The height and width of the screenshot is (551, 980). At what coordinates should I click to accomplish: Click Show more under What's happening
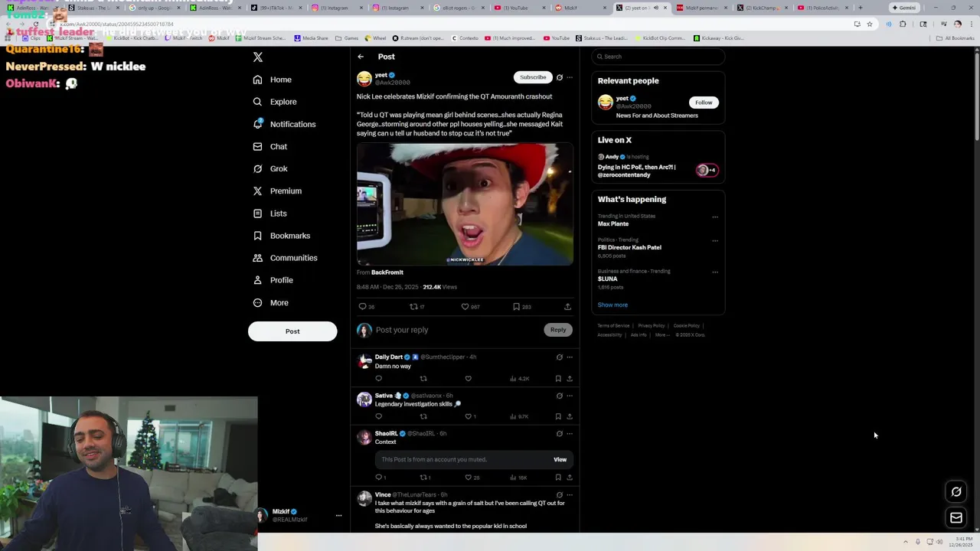[612, 305]
